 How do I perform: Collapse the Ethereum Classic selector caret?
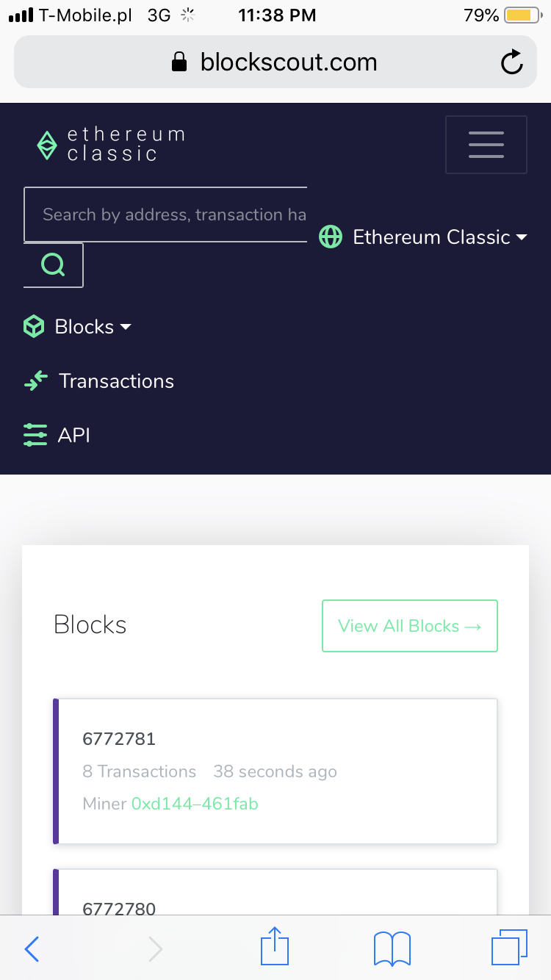pos(522,237)
